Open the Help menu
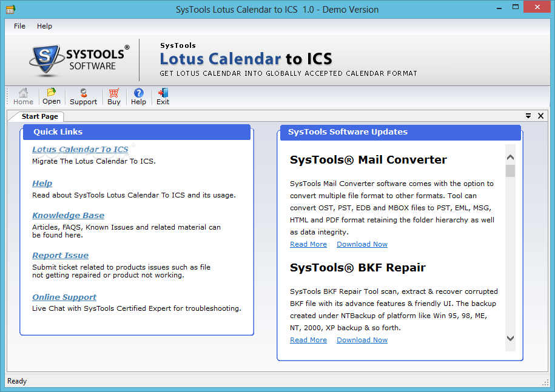Viewport: 555px width, 392px height. click(x=45, y=26)
